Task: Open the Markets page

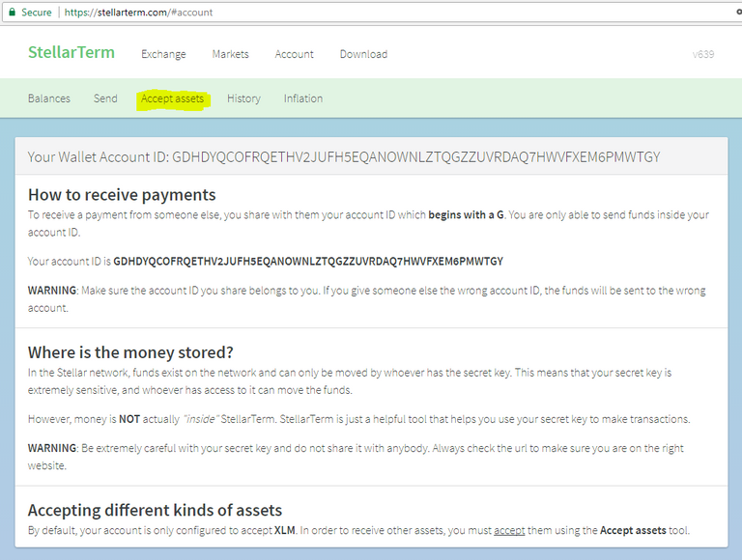Action: [x=231, y=54]
